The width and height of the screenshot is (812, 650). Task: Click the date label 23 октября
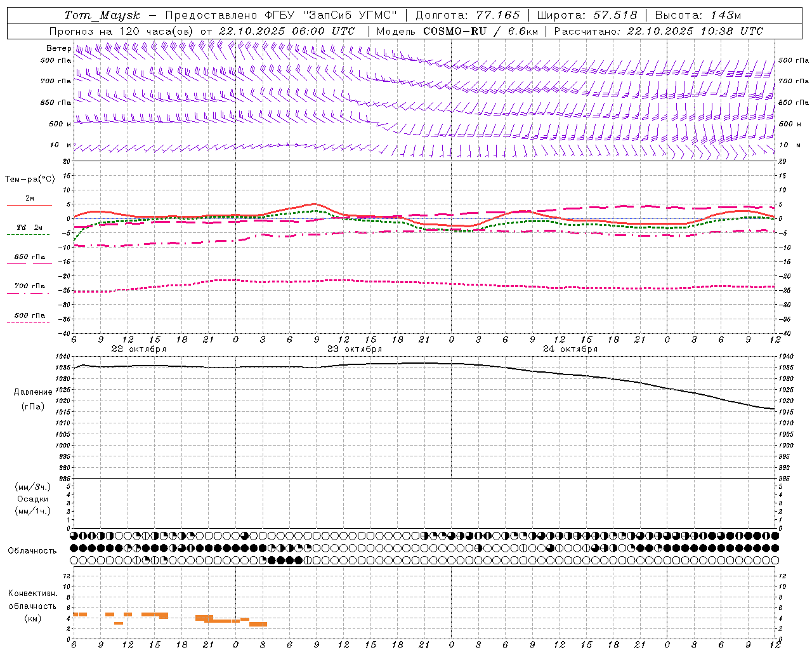point(355,349)
